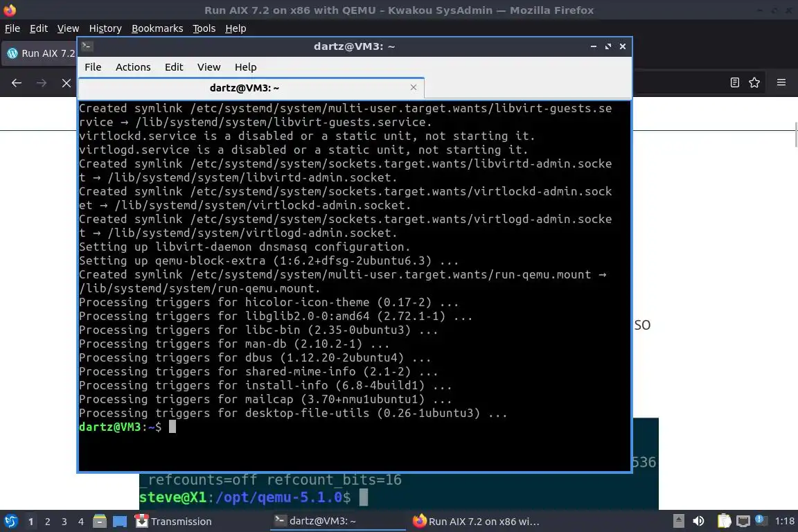The image size is (798, 532).
Task: Switch to dartz@VM3 terminal taskbar entry
Action: [338, 522]
